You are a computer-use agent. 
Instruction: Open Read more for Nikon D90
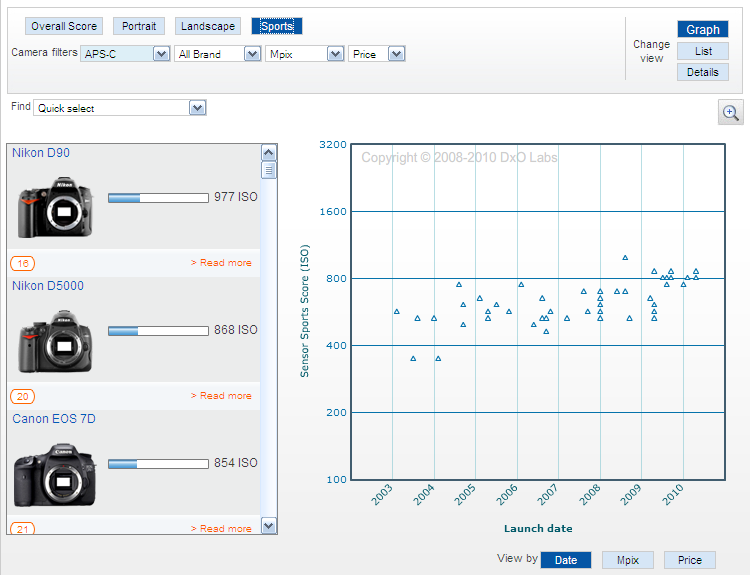tap(221, 263)
